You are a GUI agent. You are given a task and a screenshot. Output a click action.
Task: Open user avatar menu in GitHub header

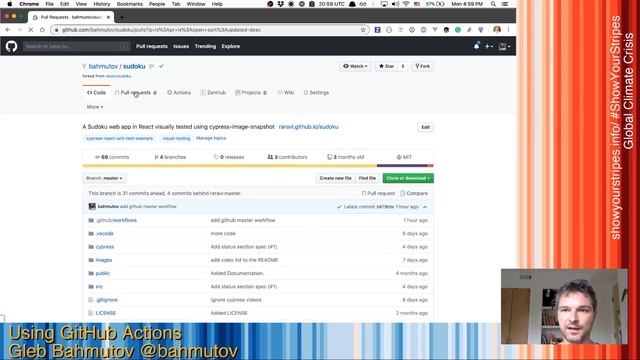point(504,47)
